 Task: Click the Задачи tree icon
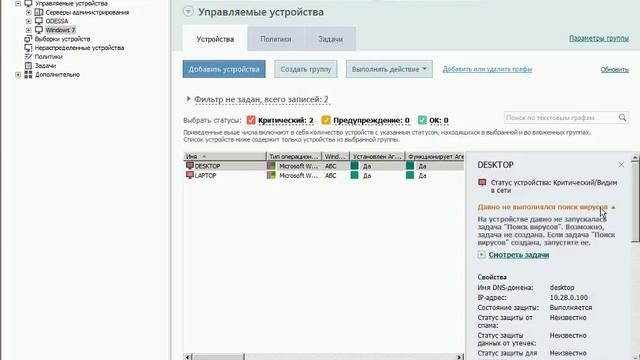[28, 66]
